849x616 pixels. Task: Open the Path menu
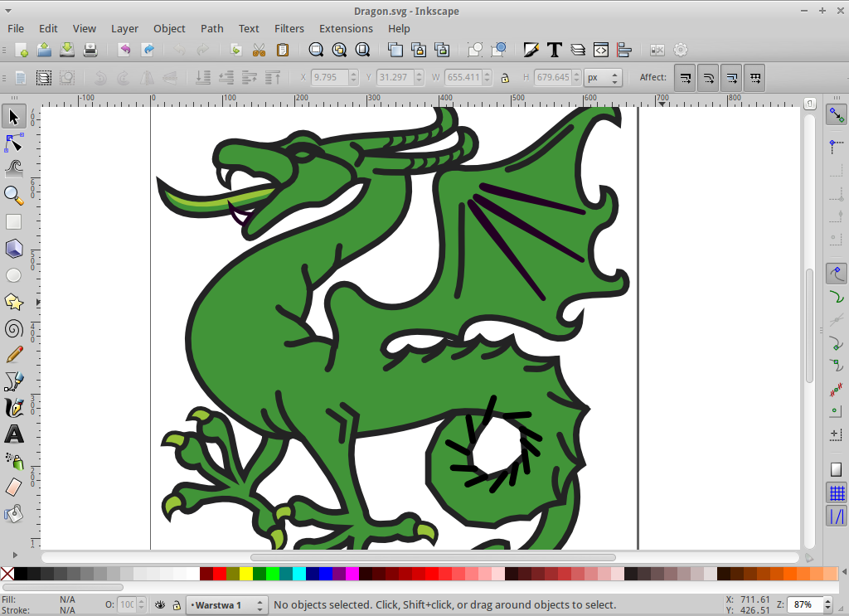point(211,28)
